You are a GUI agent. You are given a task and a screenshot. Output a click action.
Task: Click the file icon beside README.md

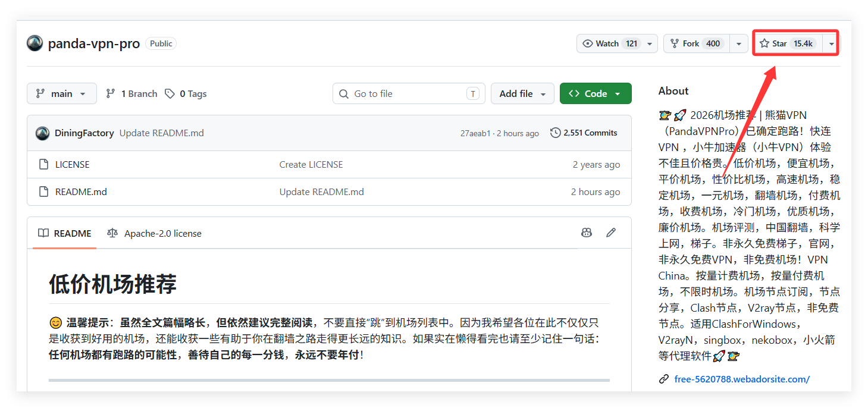43,192
